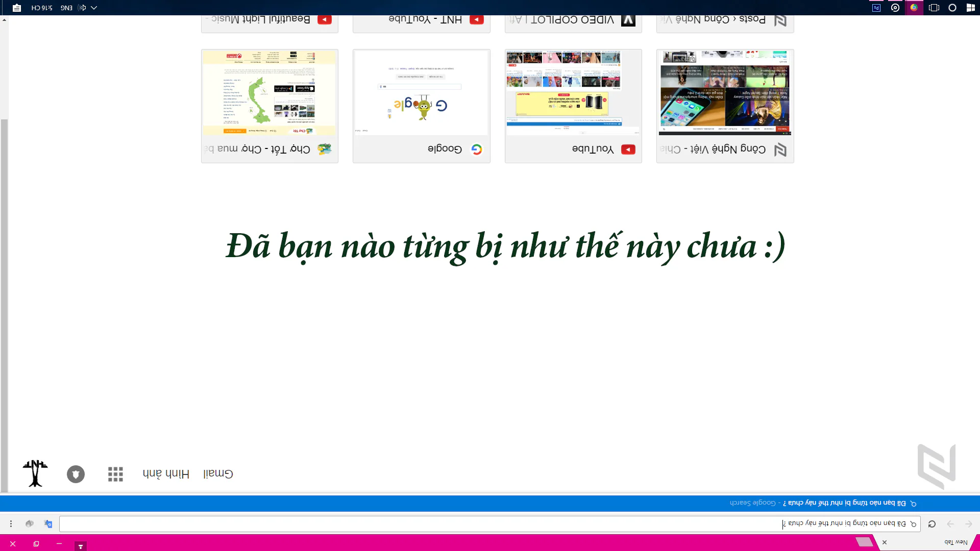Click the Google Translate extension icon

48,524
